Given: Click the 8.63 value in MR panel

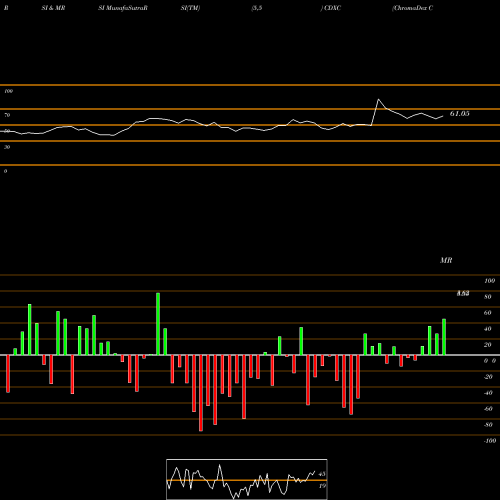Looking at the screenshot, I should pos(463,293).
